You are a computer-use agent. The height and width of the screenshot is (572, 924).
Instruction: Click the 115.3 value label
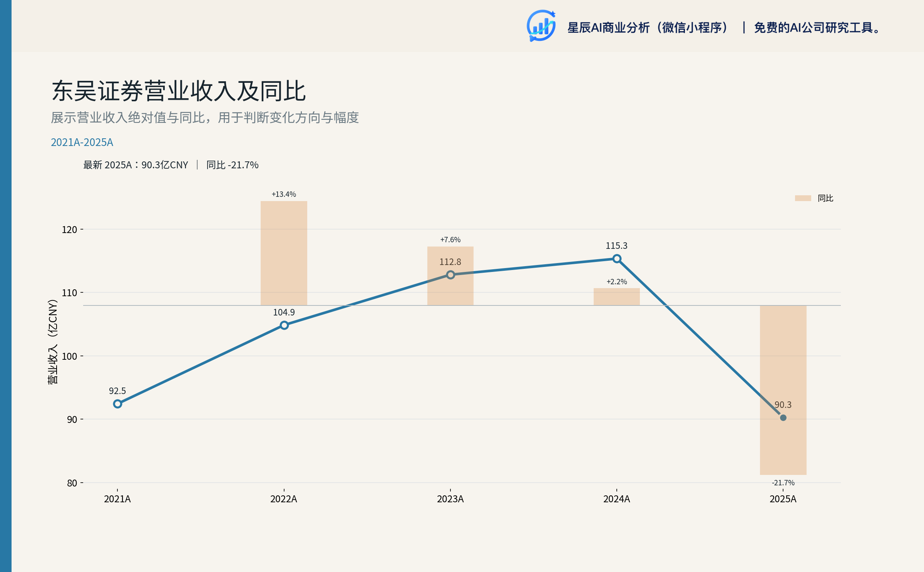617,246
